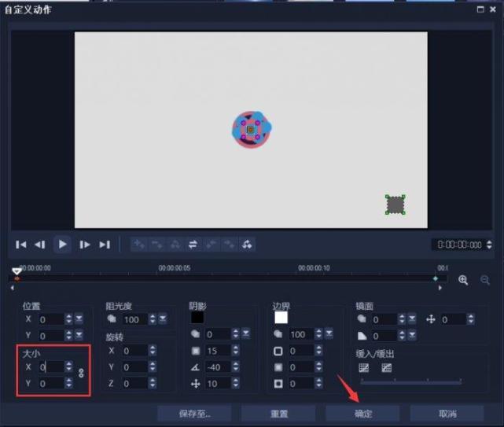Click the reverse keyframes swap icon

(x=193, y=245)
